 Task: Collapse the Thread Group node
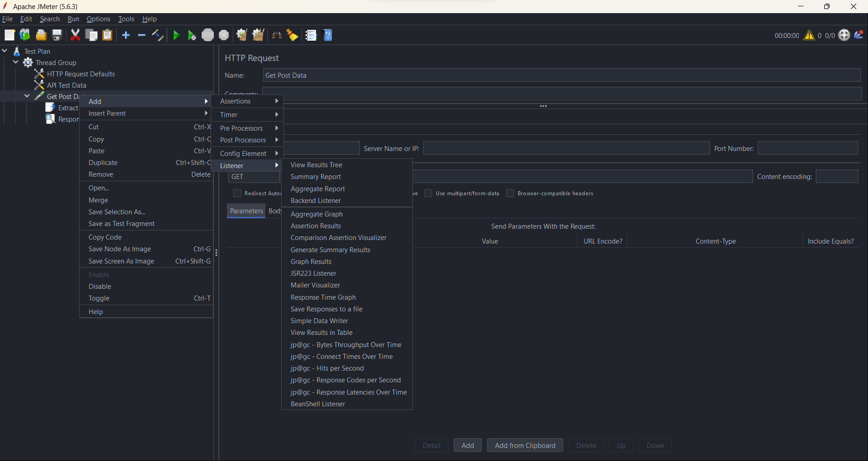click(15, 62)
